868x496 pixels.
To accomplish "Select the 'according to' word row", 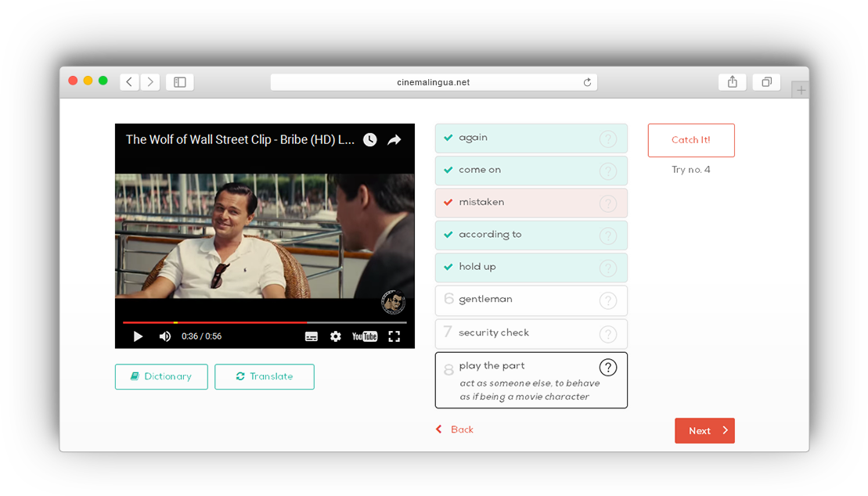I will coord(531,235).
